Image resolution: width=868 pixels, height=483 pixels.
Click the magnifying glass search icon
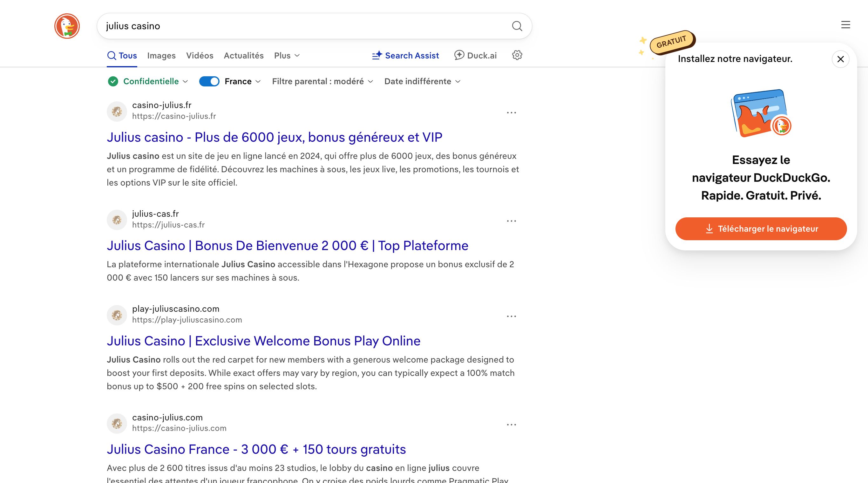pos(517,26)
